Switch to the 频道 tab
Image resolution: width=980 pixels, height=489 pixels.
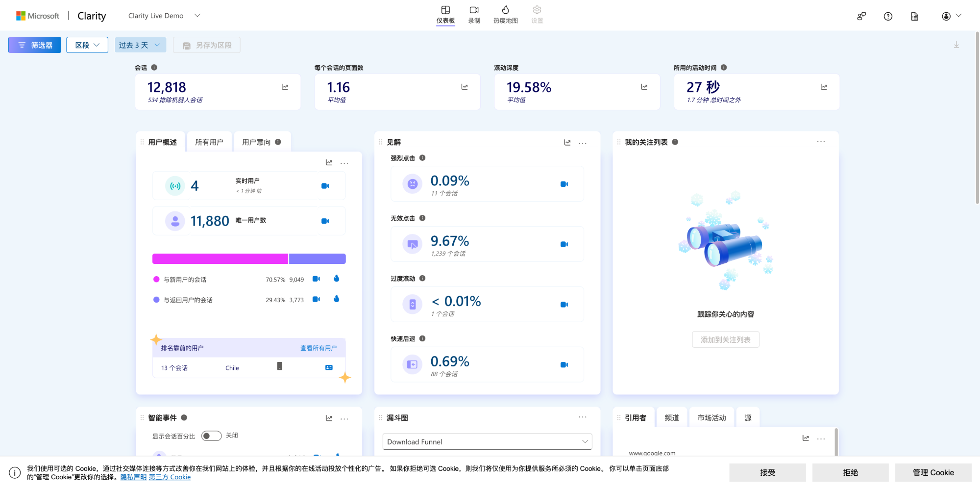[x=671, y=417]
